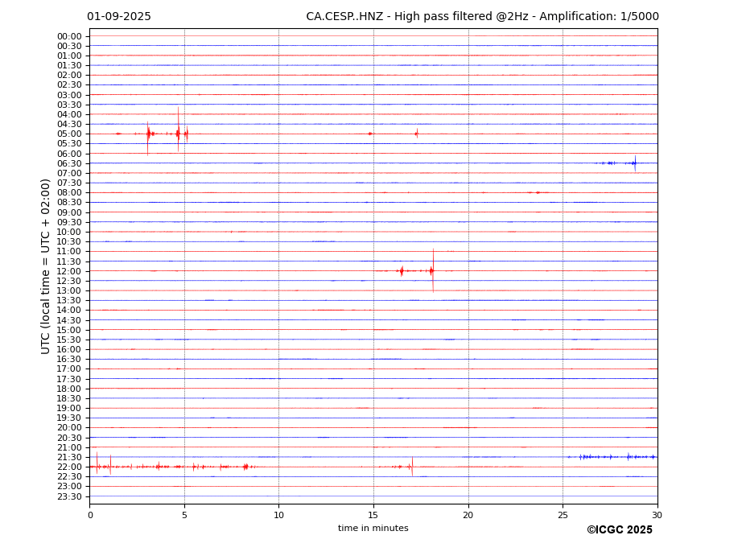Click the 21:30 row label
The width and height of the screenshot is (746, 560).
pyautogui.click(x=69, y=457)
